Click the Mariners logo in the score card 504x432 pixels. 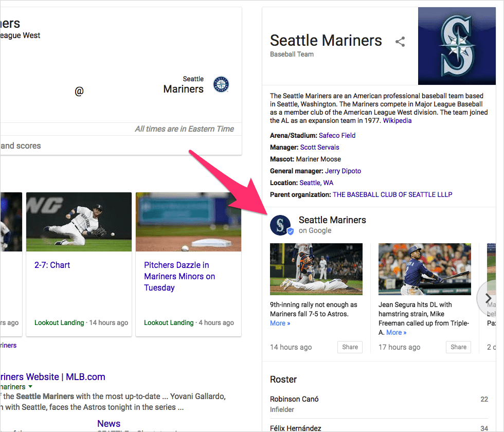(221, 84)
